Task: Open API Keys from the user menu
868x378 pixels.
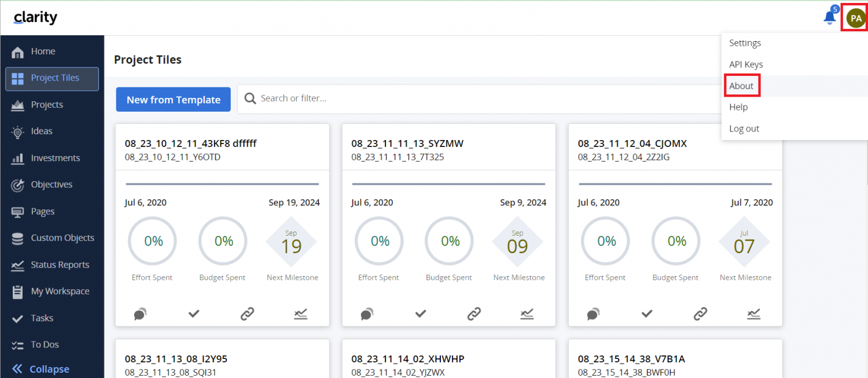Action: click(746, 64)
